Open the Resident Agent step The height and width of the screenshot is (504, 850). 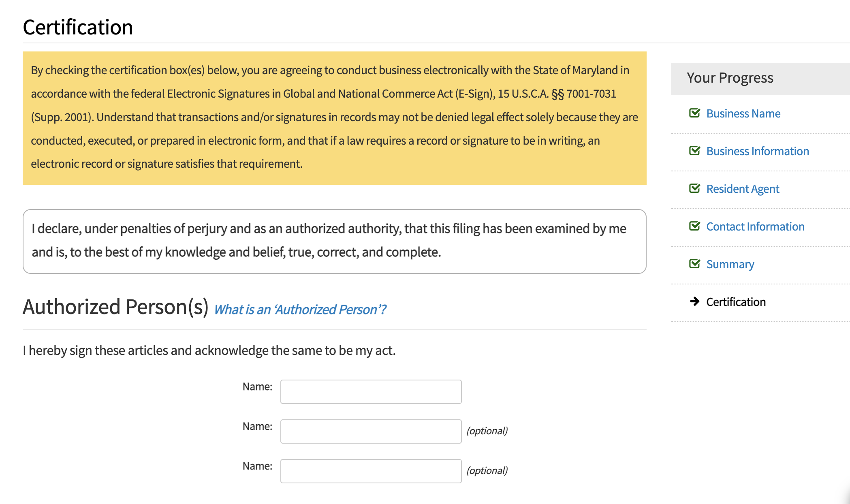[743, 189]
